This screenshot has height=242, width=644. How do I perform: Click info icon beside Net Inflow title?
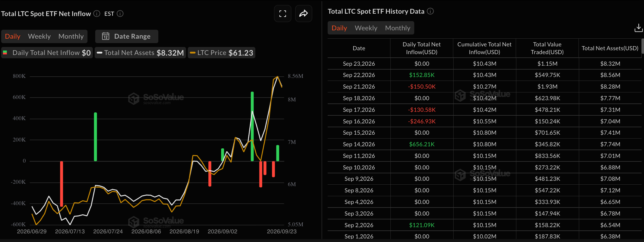[97, 14]
